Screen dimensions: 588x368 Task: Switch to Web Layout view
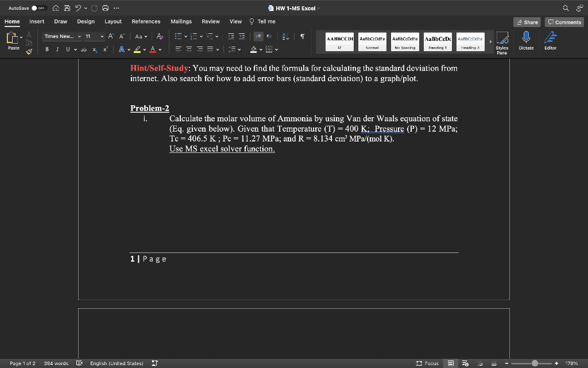click(x=465, y=363)
